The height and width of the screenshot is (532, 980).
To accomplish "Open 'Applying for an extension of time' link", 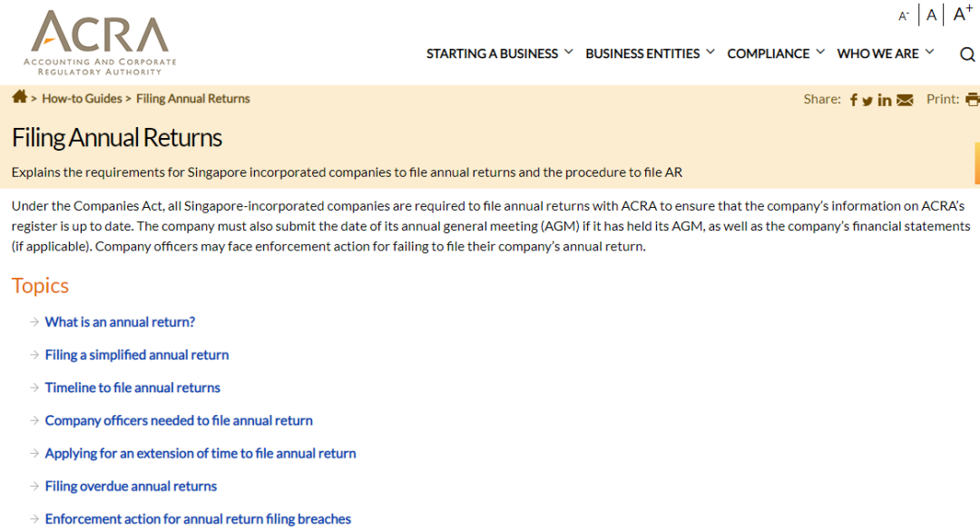I will 201,453.
